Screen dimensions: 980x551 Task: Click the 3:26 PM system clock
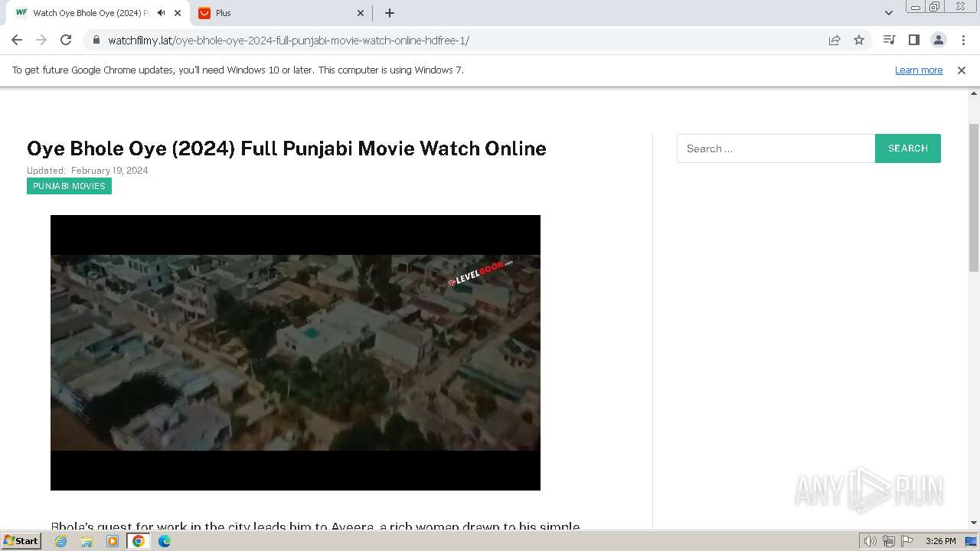tap(940, 541)
